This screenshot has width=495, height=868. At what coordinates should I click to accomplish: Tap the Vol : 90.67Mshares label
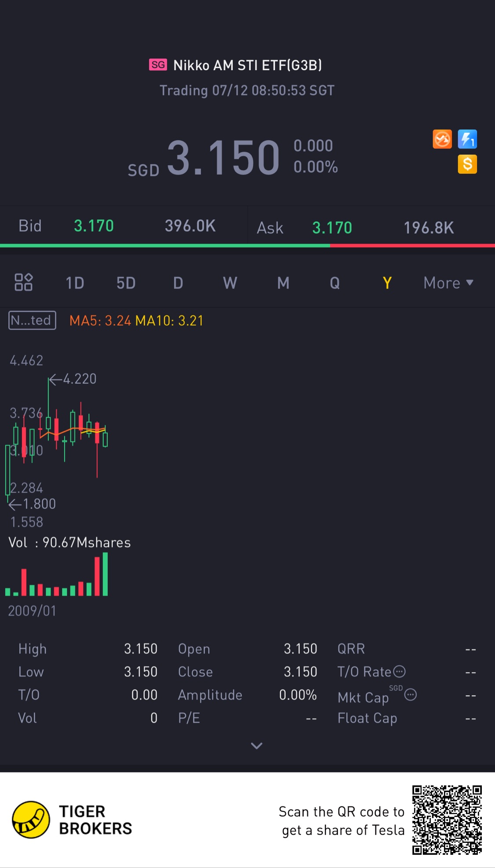[x=70, y=543]
